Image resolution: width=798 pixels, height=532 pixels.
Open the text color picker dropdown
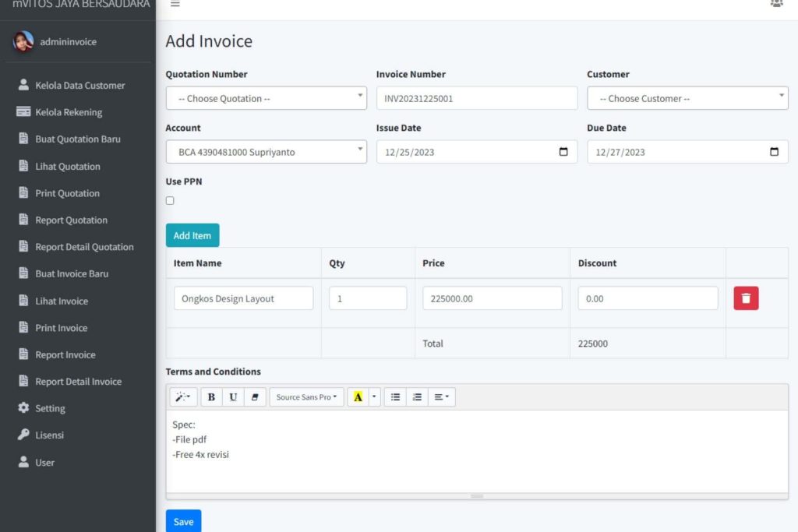point(373,396)
